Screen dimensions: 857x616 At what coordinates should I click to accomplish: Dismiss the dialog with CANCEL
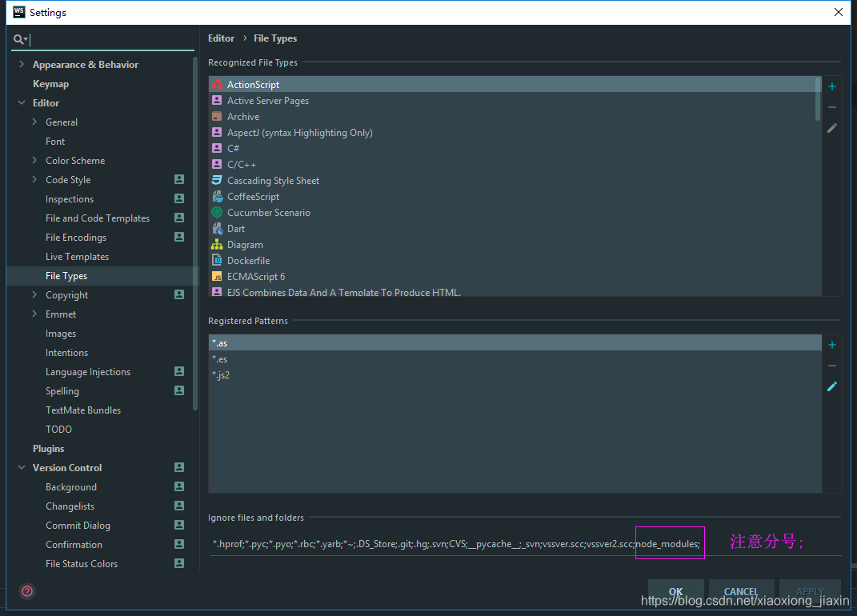click(741, 591)
